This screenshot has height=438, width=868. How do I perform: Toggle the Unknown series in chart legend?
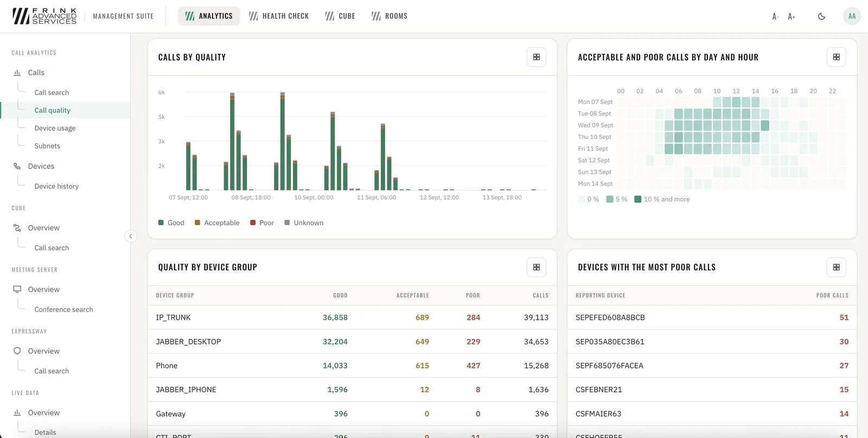click(304, 223)
